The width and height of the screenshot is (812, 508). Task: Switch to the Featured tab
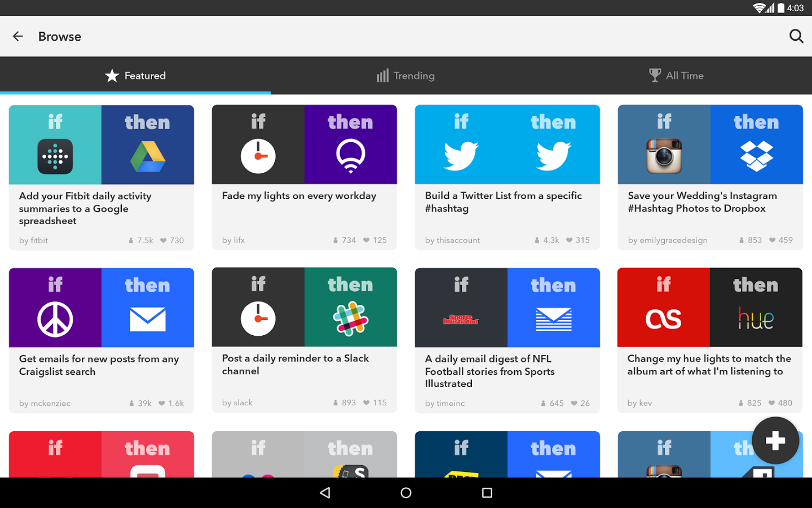tap(135, 76)
